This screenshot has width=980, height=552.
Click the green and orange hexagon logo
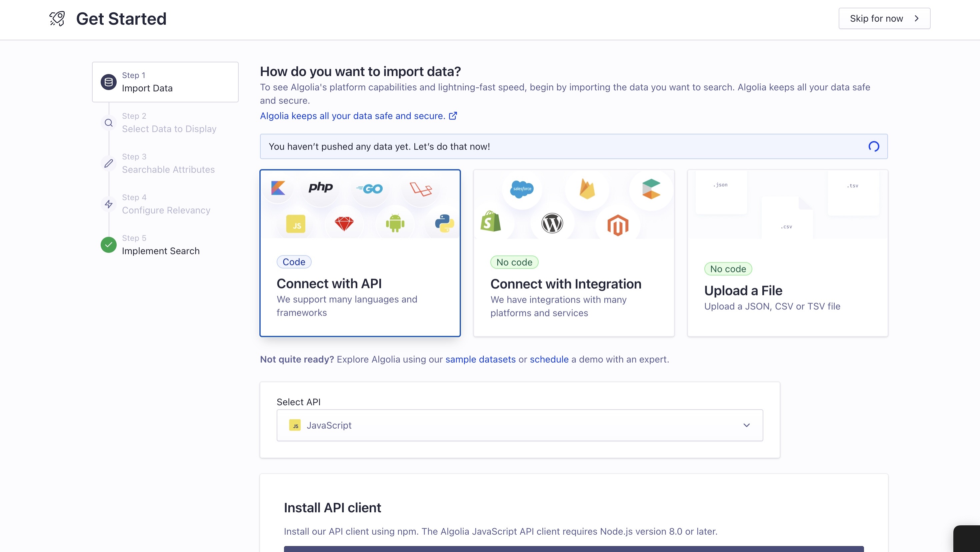click(x=651, y=189)
